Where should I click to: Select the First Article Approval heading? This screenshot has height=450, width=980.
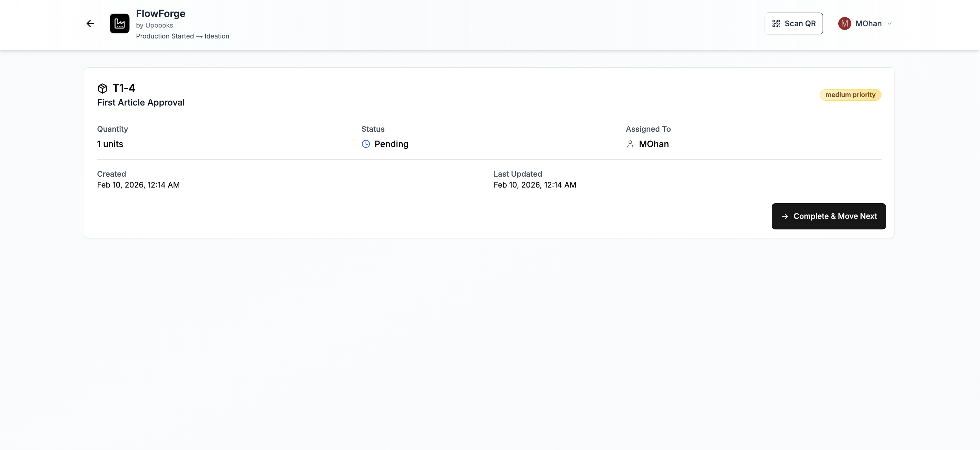140,102
